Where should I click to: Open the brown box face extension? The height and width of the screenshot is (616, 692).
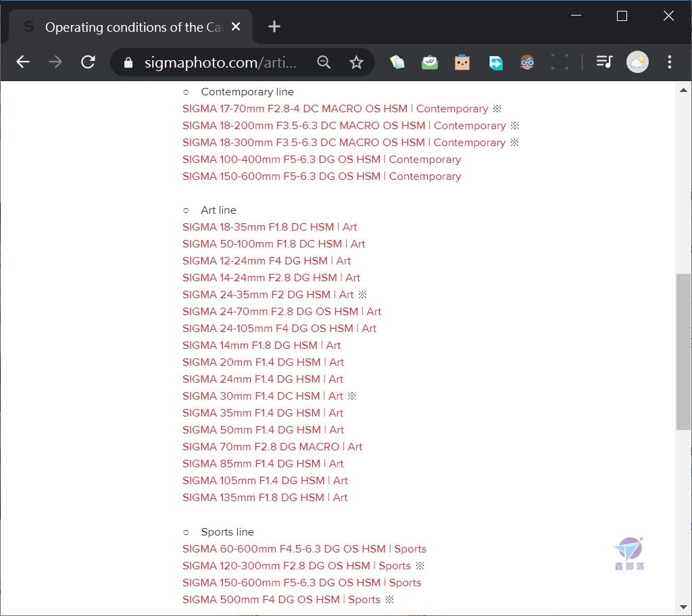click(462, 62)
